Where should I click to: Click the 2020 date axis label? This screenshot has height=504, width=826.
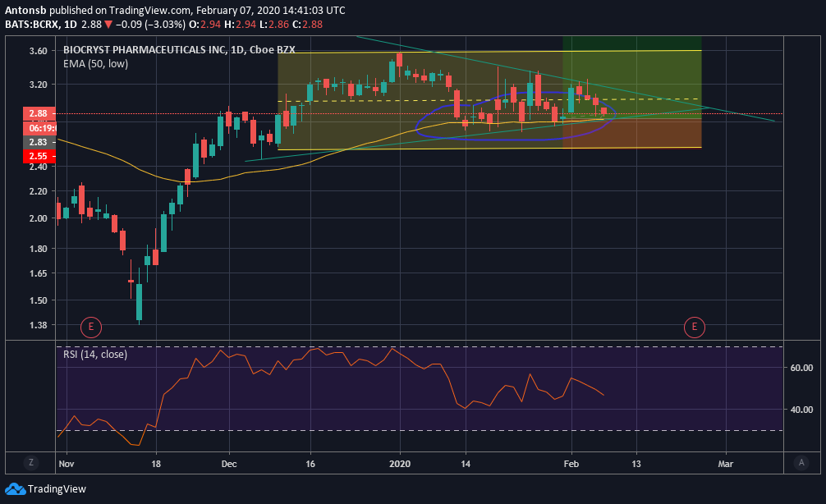coord(399,464)
